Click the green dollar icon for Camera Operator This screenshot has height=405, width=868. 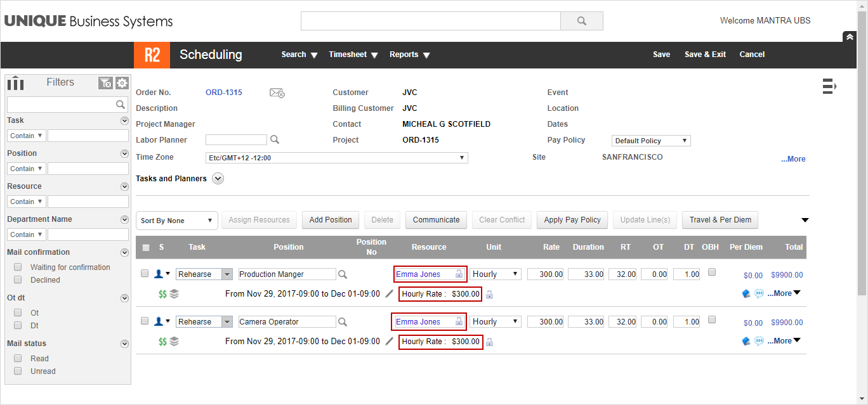tap(162, 342)
